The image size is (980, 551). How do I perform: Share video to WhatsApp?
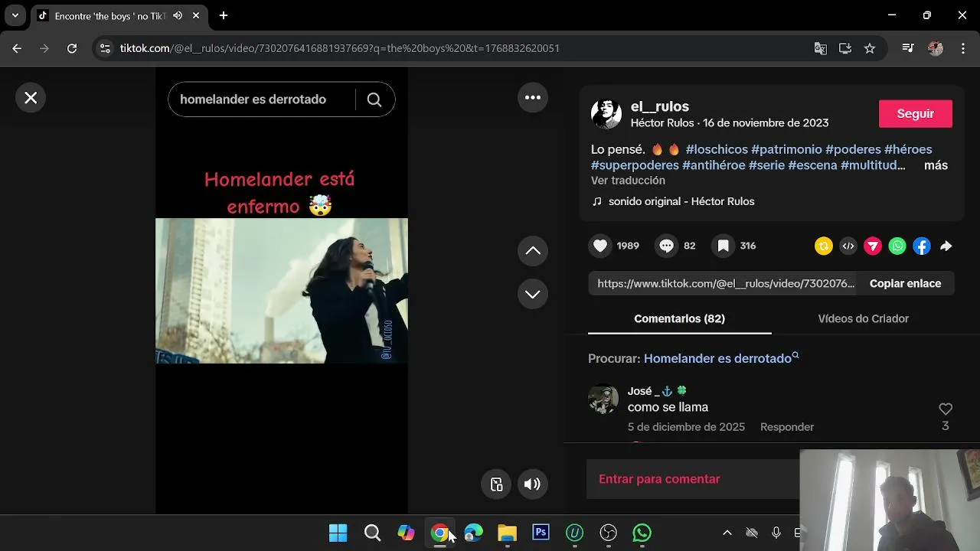897,246
